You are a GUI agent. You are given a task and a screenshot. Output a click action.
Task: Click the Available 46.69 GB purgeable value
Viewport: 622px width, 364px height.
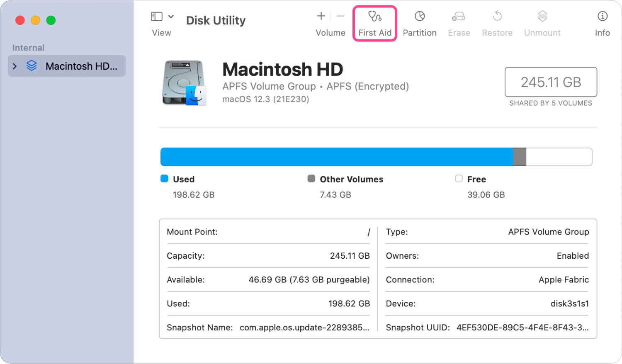(x=309, y=280)
